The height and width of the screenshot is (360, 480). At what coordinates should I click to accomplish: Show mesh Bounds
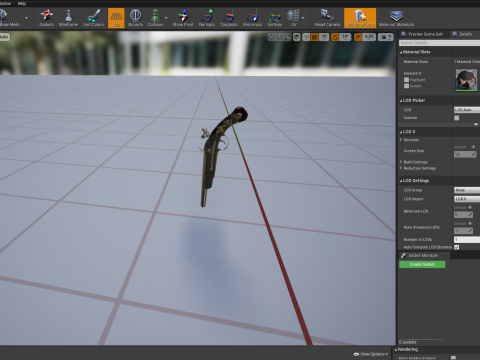(135, 18)
